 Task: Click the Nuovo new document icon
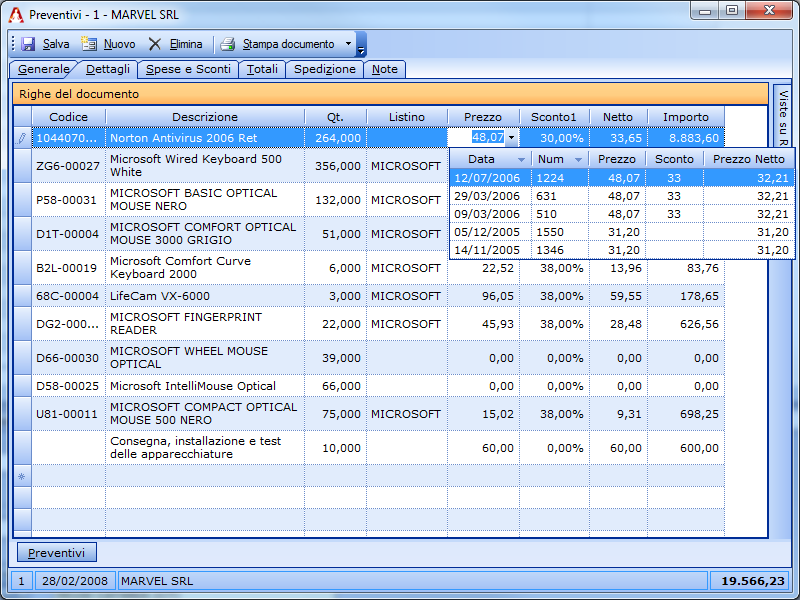point(89,44)
